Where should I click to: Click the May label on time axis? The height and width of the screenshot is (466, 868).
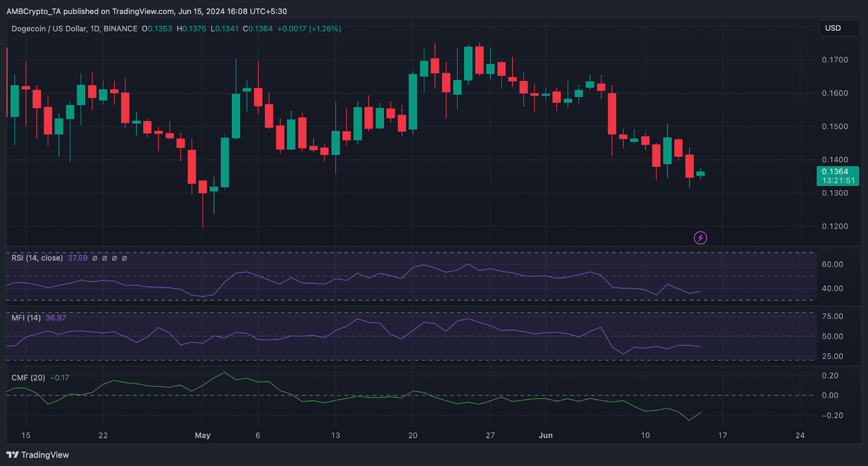click(202, 435)
